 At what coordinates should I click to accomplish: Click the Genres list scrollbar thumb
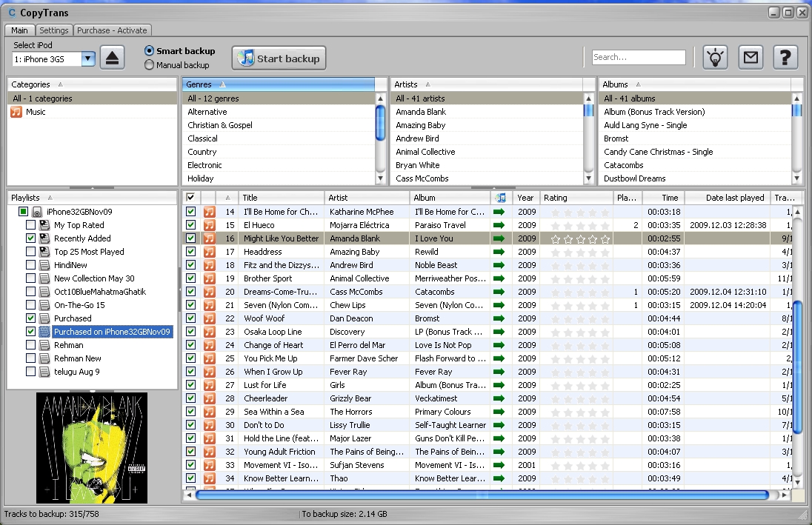380,123
